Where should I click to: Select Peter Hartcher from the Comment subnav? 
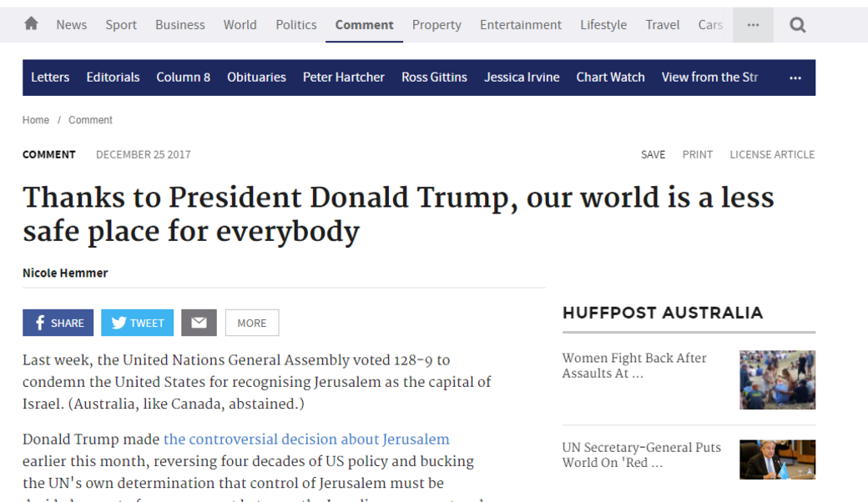click(343, 78)
